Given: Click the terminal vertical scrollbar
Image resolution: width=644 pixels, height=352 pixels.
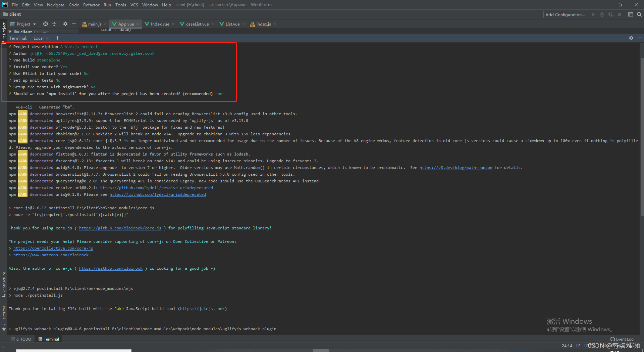Looking at the screenshot, I should point(642,137).
